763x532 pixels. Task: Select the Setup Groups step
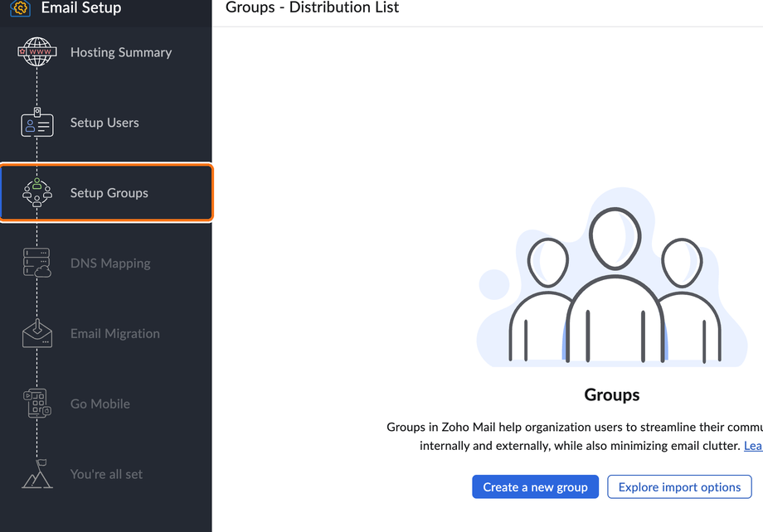point(106,192)
